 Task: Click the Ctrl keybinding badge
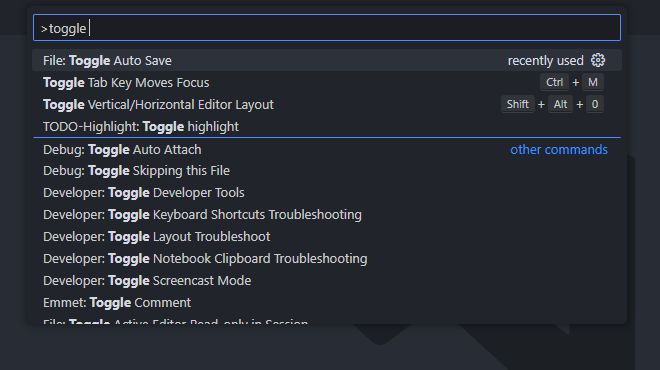pyautogui.click(x=554, y=82)
